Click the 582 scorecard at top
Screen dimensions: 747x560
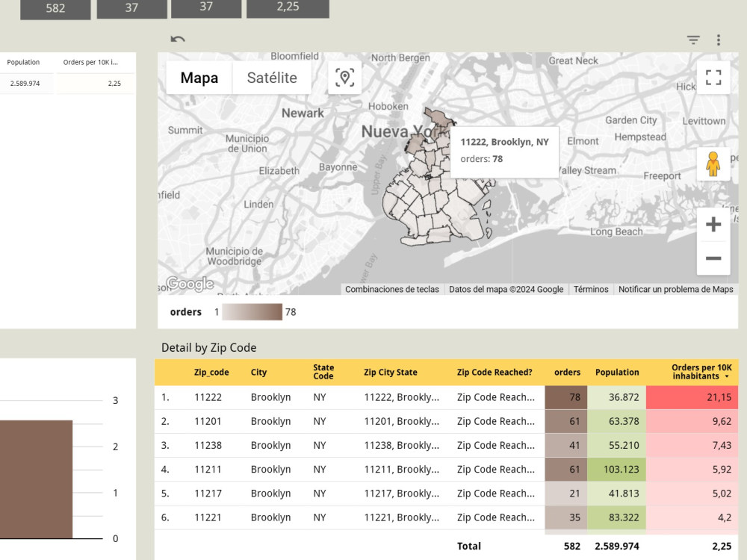(x=55, y=9)
